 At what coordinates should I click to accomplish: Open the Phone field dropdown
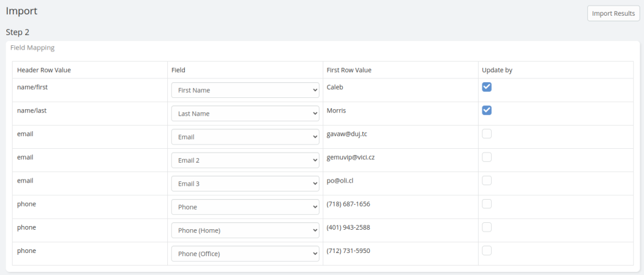(245, 207)
